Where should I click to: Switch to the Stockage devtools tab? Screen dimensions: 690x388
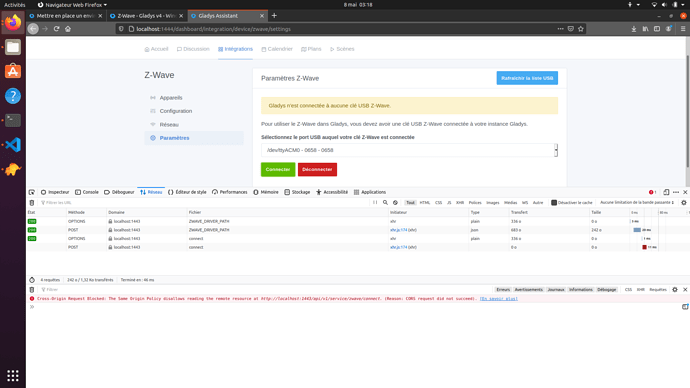[x=297, y=192]
